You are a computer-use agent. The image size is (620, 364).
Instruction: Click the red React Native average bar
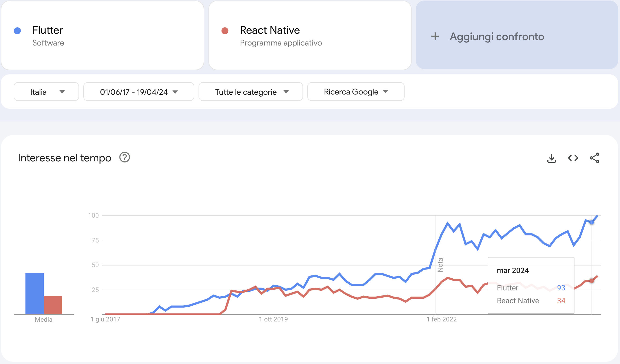point(53,305)
